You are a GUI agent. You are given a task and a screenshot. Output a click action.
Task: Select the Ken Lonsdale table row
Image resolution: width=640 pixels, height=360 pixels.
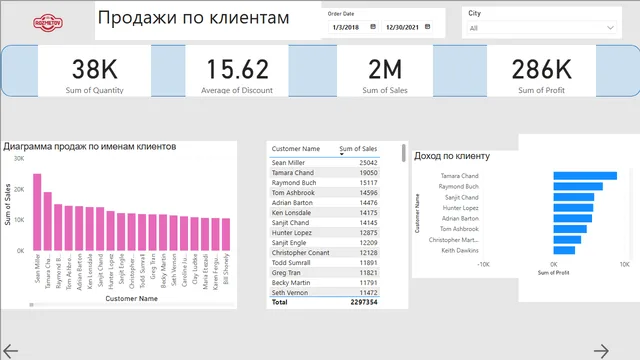324,213
